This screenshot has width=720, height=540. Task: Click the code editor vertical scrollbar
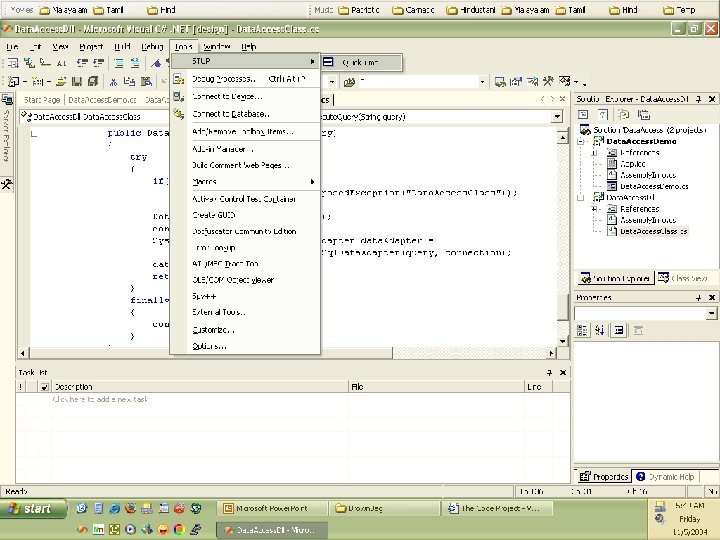pyautogui.click(x=564, y=220)
